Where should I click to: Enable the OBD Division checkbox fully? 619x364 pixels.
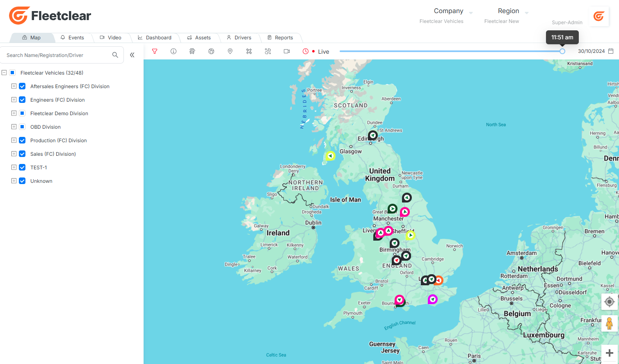[x=22, y=127]
